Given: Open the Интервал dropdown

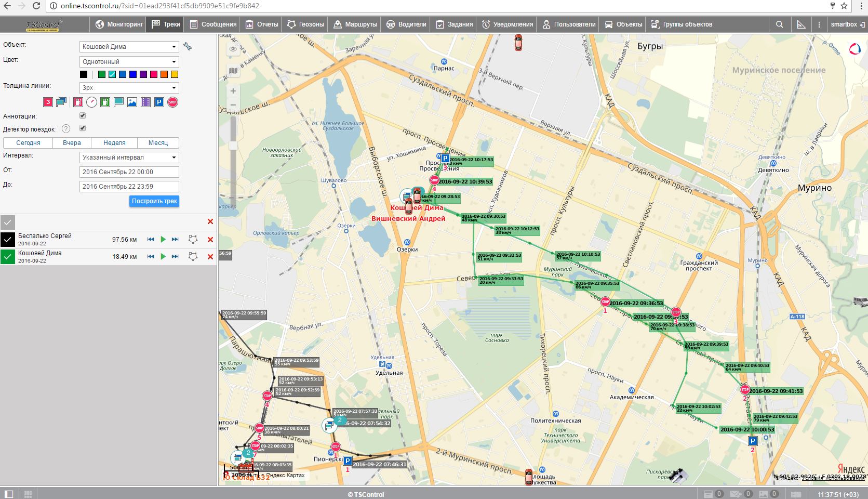Looking at the screenshot, I should (129, 157).
